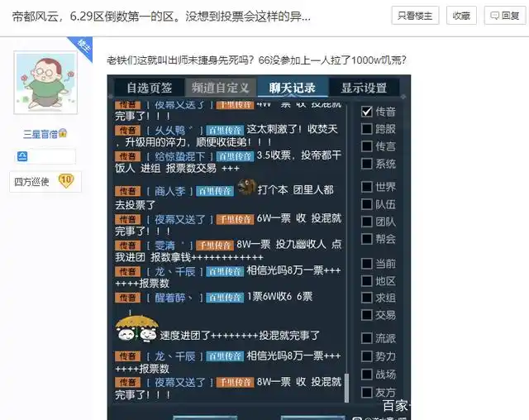Viewport: 529px width, 420px height.
Task: Click the level 10 heart badge
Action: (66, 181)
